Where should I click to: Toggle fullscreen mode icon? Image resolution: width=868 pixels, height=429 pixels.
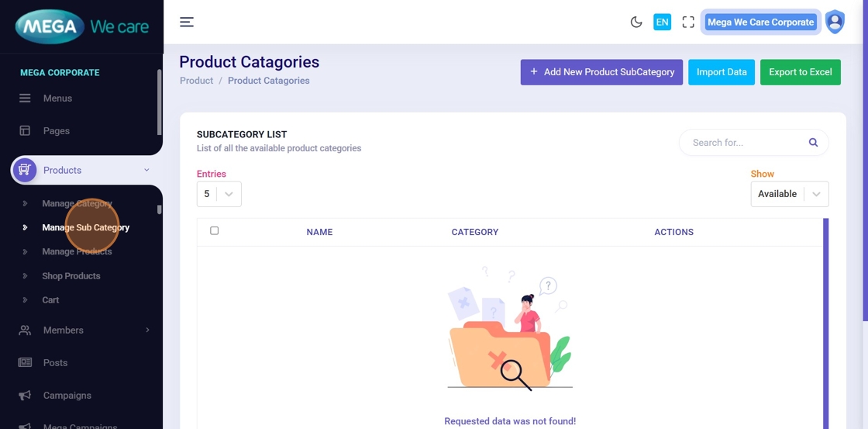point(688,22)
